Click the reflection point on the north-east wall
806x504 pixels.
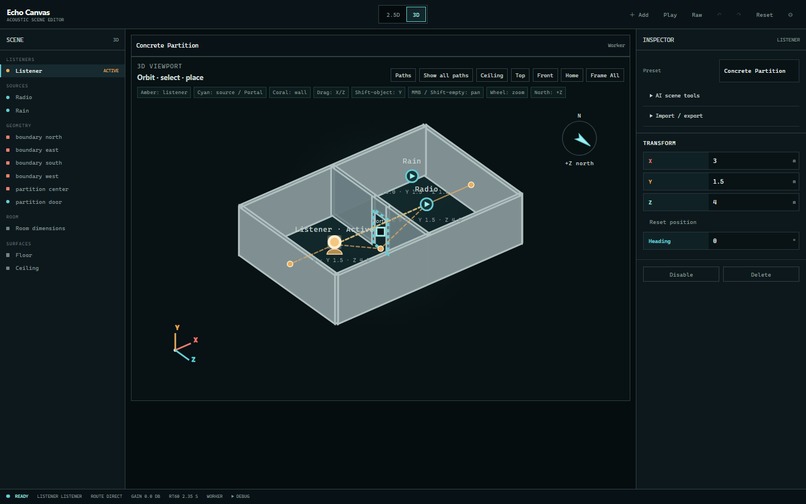471,185
